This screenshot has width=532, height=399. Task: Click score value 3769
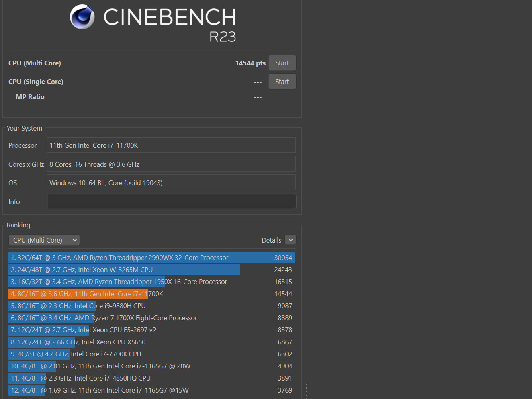coord(285,390)
